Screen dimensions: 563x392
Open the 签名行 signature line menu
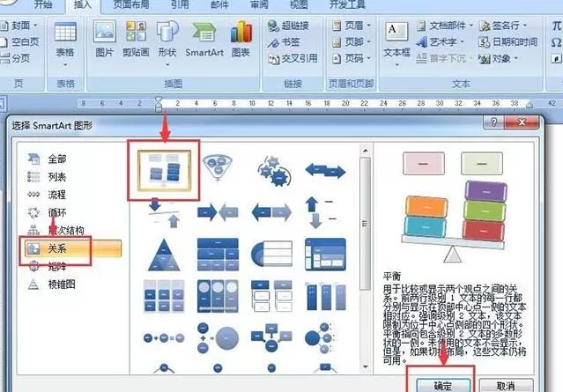point(503,26)
